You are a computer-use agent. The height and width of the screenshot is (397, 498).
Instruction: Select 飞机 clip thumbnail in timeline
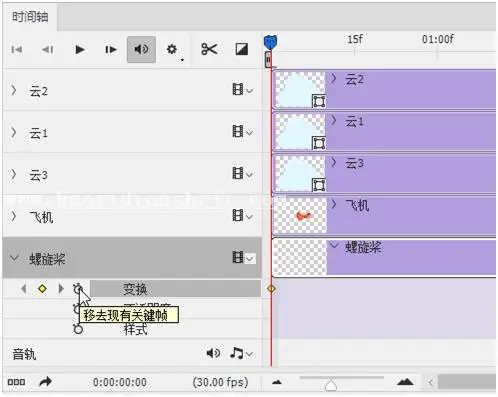pos(300,216)
